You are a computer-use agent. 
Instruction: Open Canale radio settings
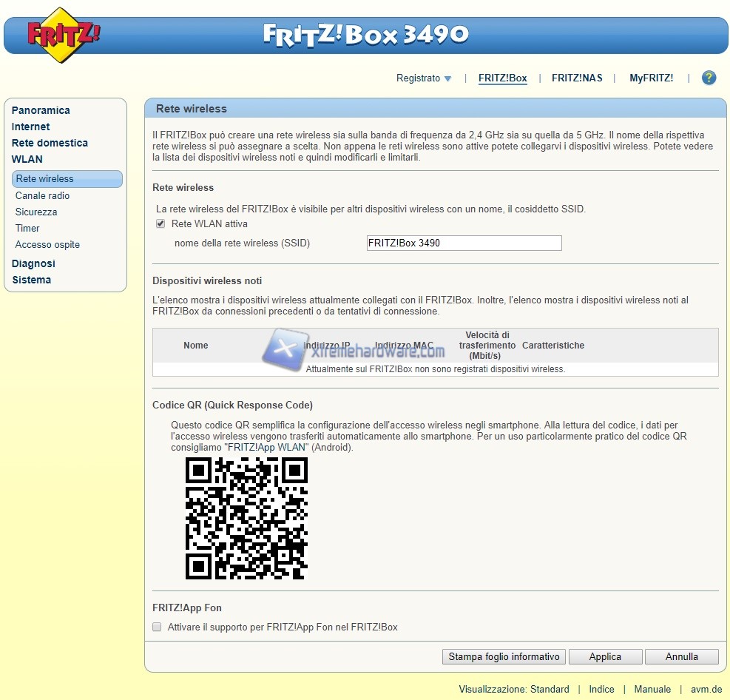point(42,195)
